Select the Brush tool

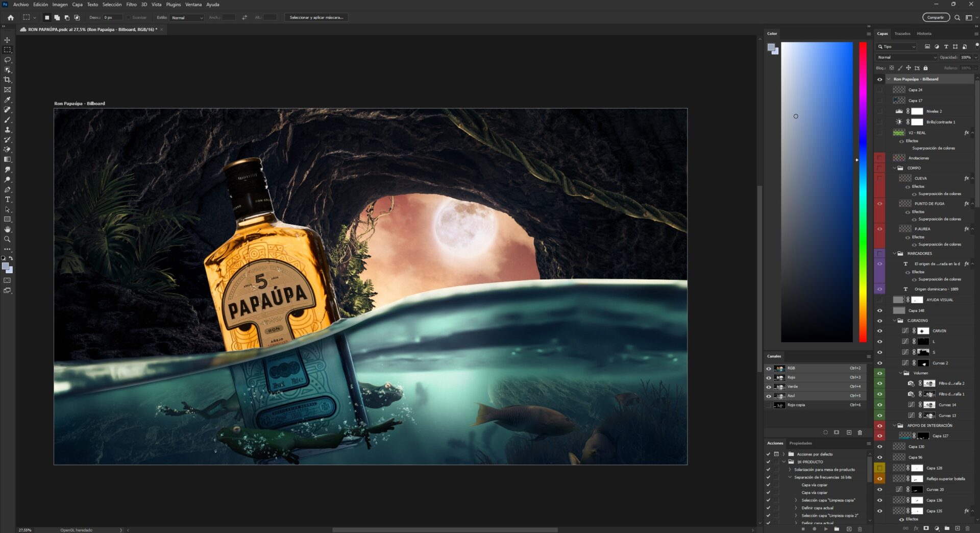[x=7, y=120]
